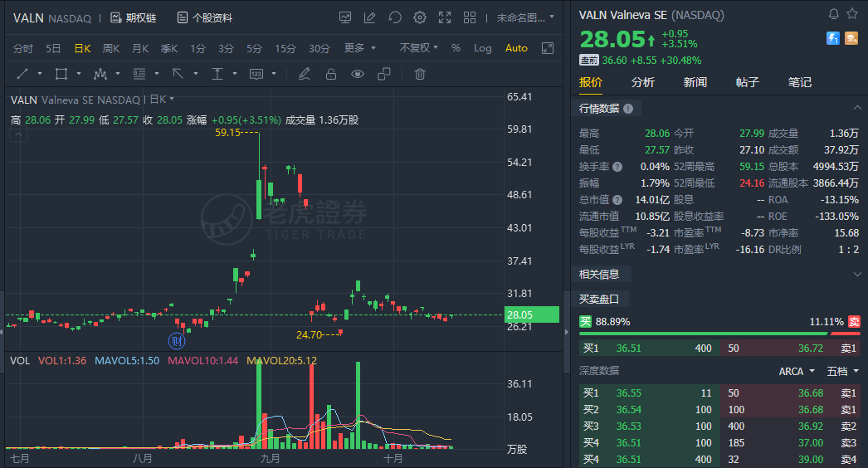Select the wave pattern drawing tool

100,74
